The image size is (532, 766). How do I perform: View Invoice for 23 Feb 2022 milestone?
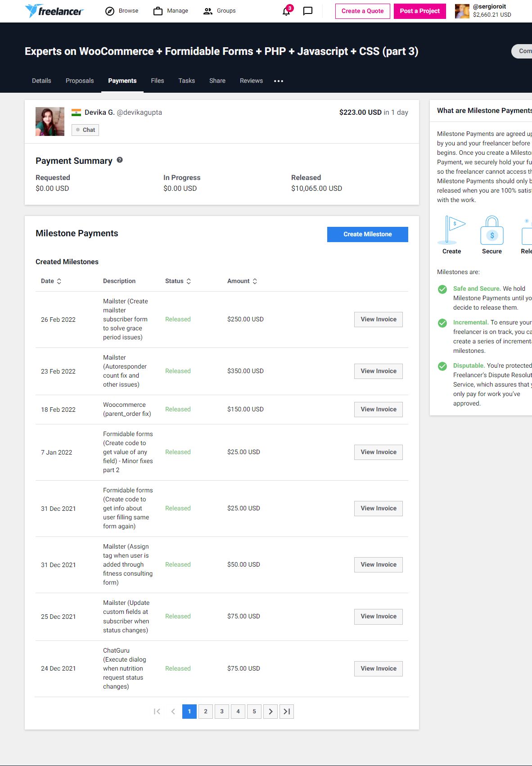pos(379,371)
